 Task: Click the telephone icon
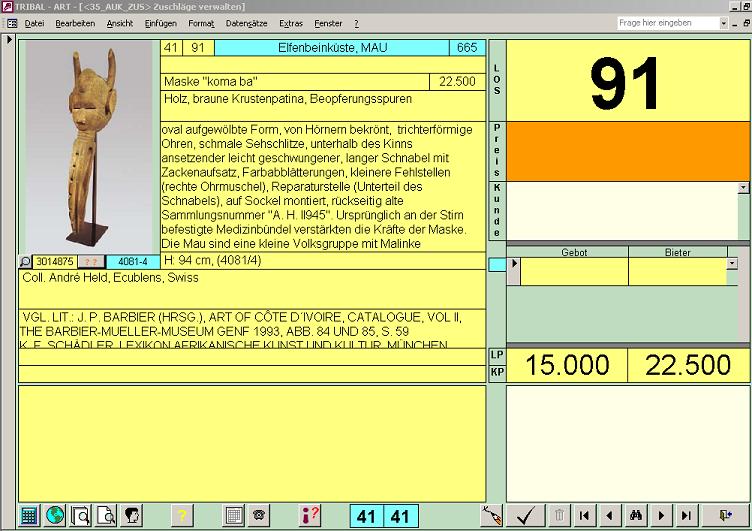(260, 516)
